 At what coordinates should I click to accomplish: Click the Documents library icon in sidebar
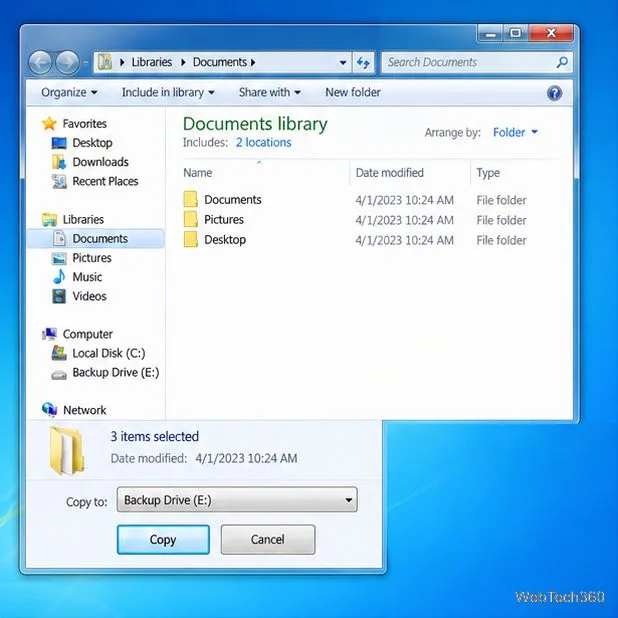point(59,238)
